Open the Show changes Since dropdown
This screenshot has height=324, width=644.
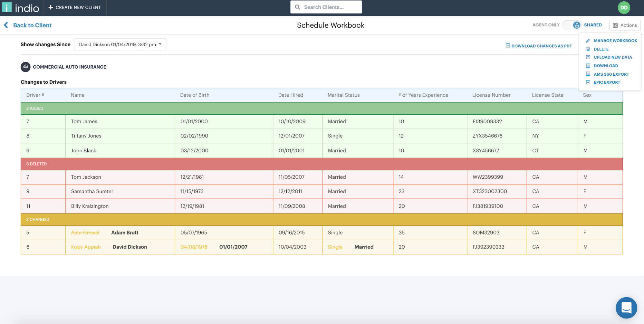click(120, 44)
